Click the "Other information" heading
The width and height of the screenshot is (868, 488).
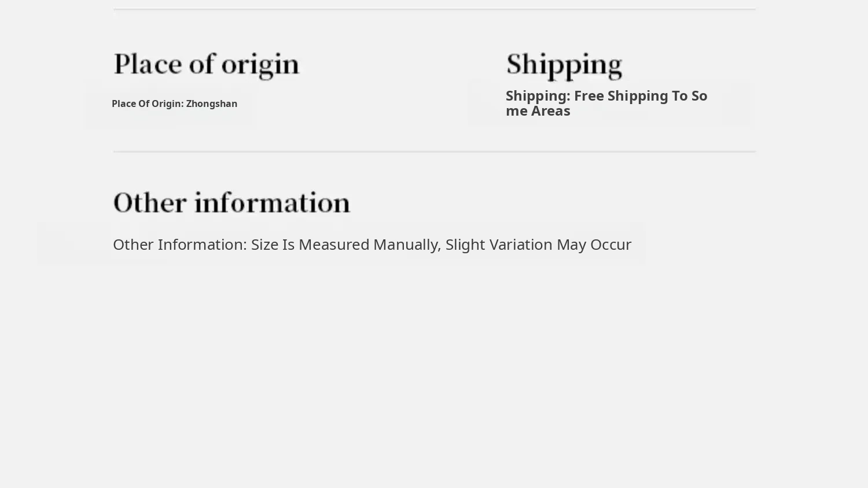coord(231,203)
